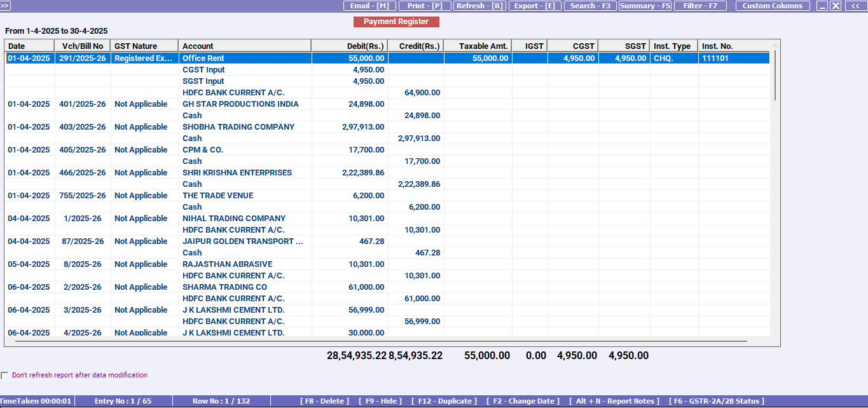
Task: Open the Email report function
Action: 369,6
